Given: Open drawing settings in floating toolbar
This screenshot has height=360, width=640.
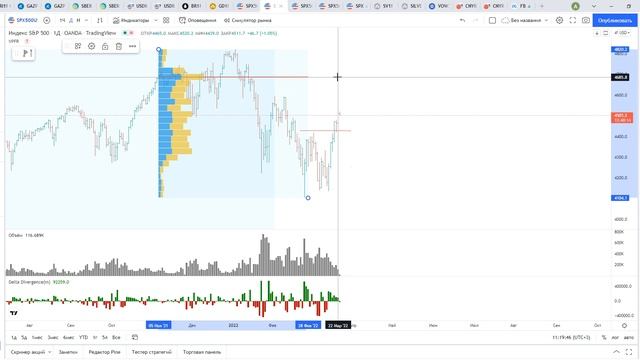Looking at the screenshot, I should (x=91, y=47).
